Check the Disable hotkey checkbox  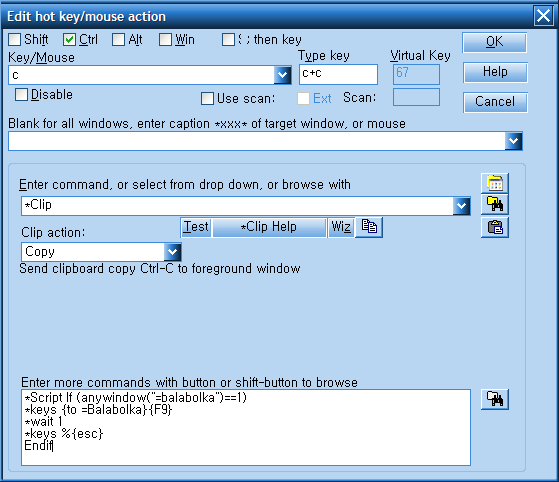(x=21, y=94)
